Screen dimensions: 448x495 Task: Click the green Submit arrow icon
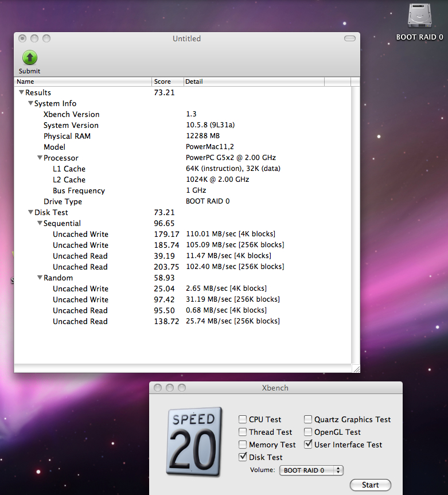30,58
